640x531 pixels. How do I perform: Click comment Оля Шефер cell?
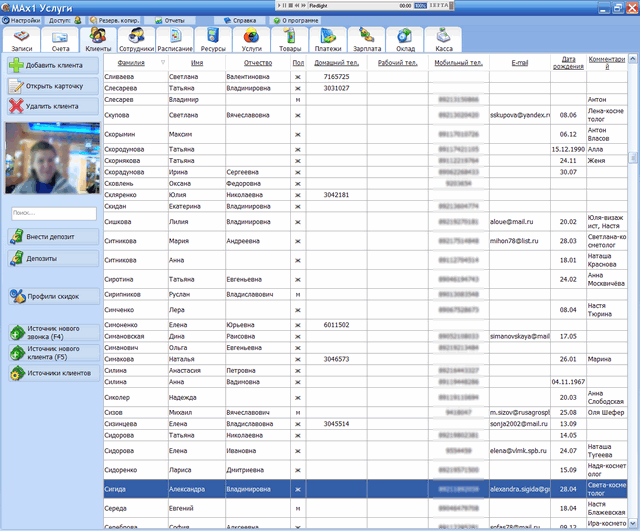click(x=607, y=413)
